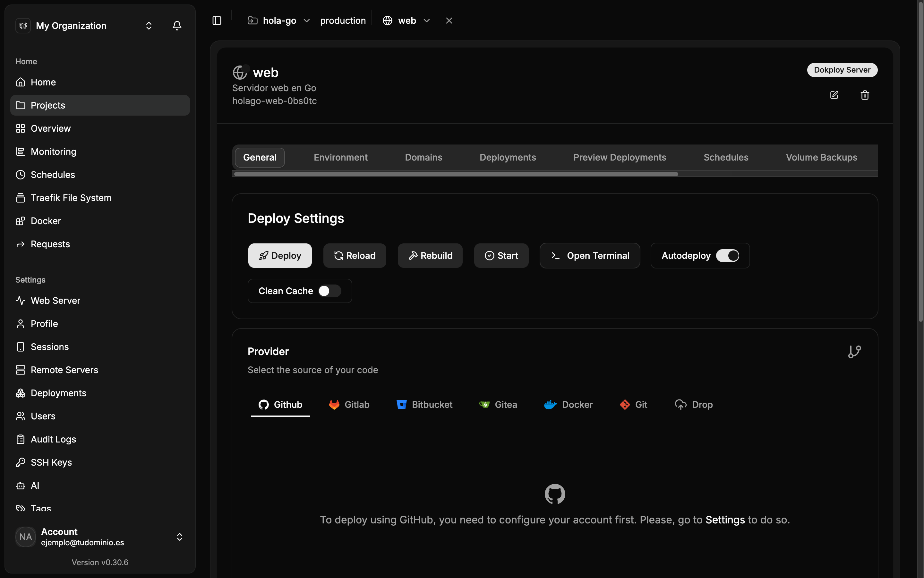The image size is (924, 578).
Task: Expand the My Organization switcher
Action: click(149, 26)
